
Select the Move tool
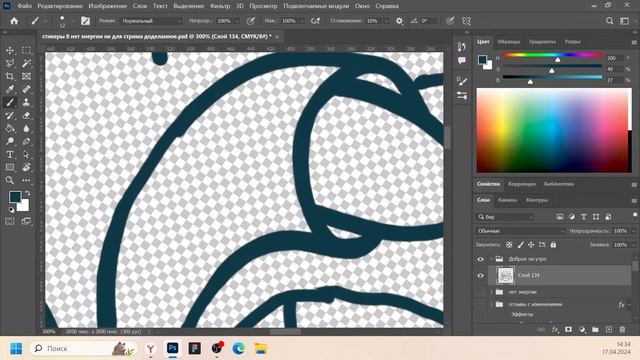click(10, 50)
